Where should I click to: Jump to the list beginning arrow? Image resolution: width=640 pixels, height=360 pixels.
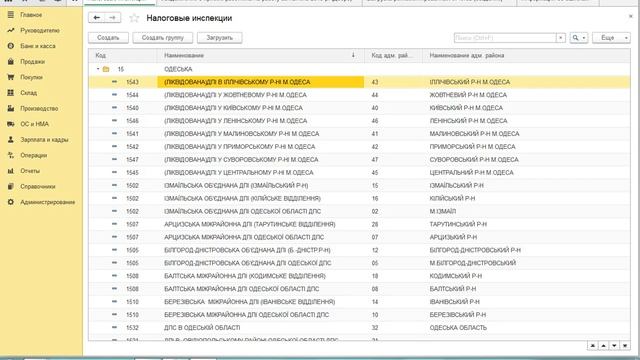[593, 346]
